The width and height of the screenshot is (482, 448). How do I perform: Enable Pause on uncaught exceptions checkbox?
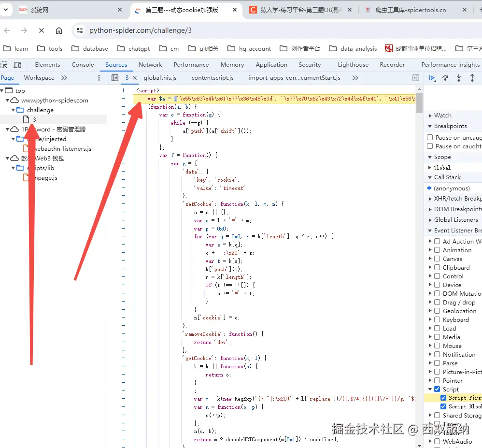(x=430, y=137)
